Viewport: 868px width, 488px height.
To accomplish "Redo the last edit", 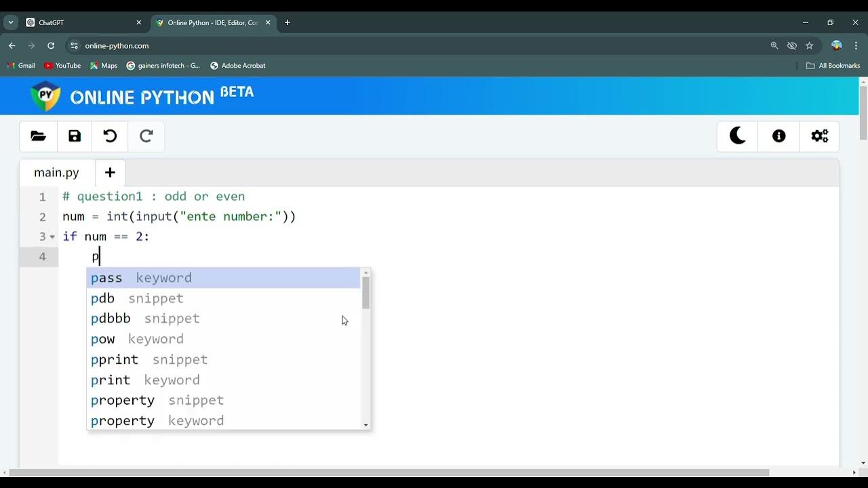I will click(146, 136).
